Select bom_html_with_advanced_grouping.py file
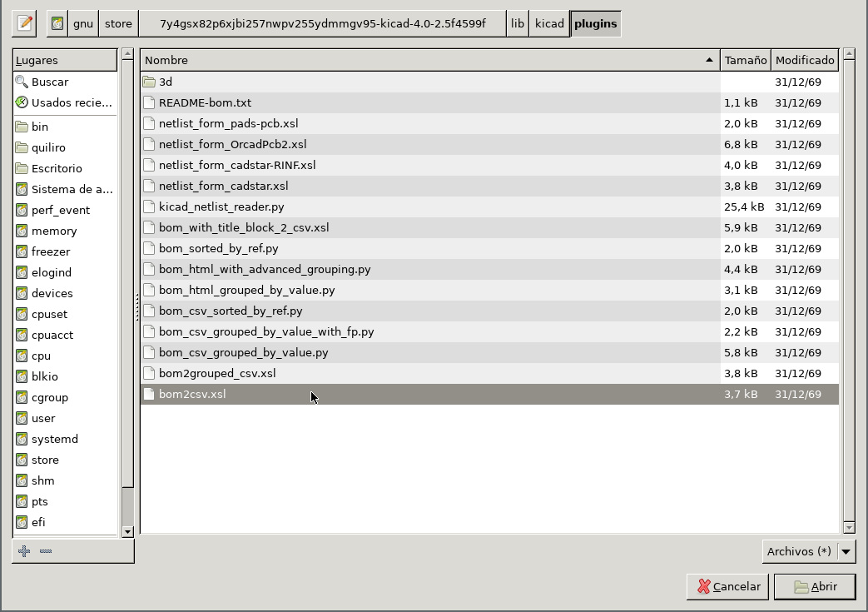 tap(490, 269)
